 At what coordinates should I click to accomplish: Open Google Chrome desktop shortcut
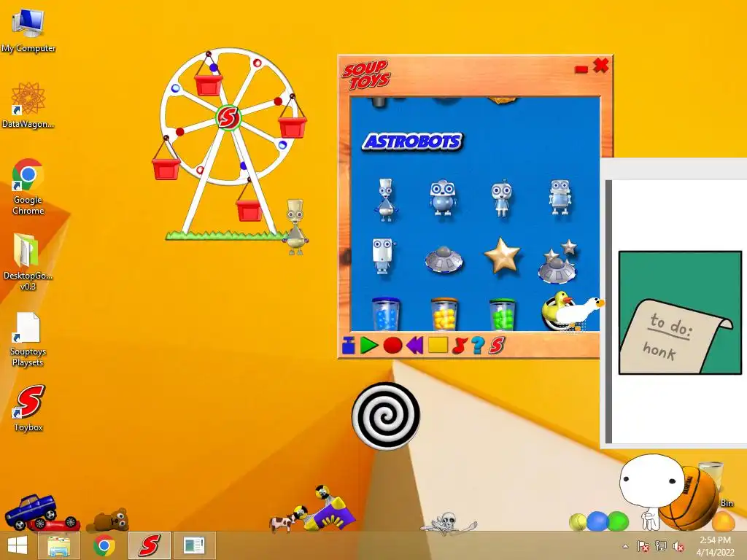click(28, 187)
